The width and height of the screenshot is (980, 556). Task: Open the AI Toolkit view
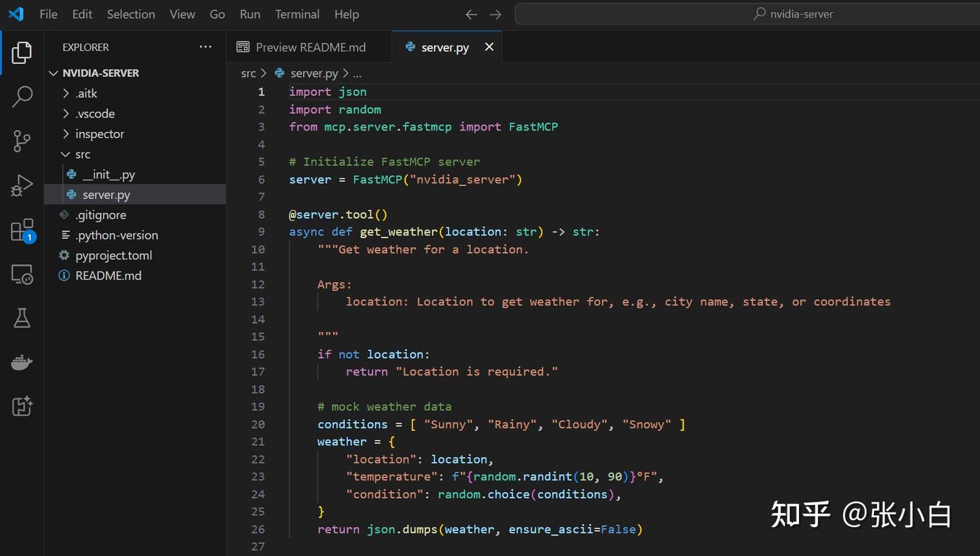click(22, 406)
